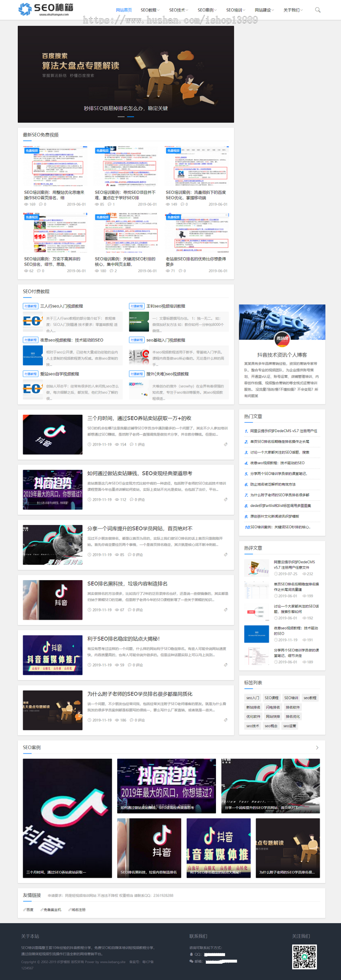Click tag icon on SEO排名黑科技 article

pos(225,610)
